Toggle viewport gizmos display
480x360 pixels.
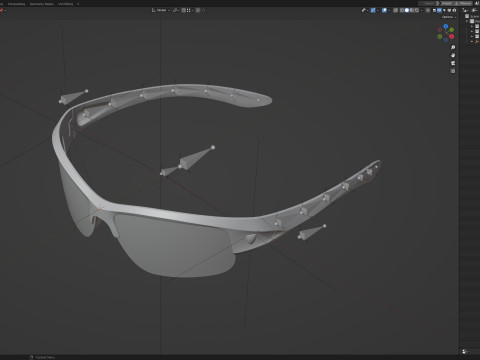[x=373, y=10]
